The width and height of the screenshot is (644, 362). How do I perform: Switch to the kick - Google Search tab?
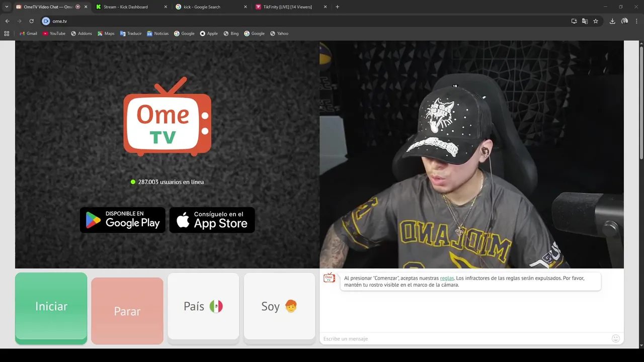pyautogui.click(x=202, y=7)
